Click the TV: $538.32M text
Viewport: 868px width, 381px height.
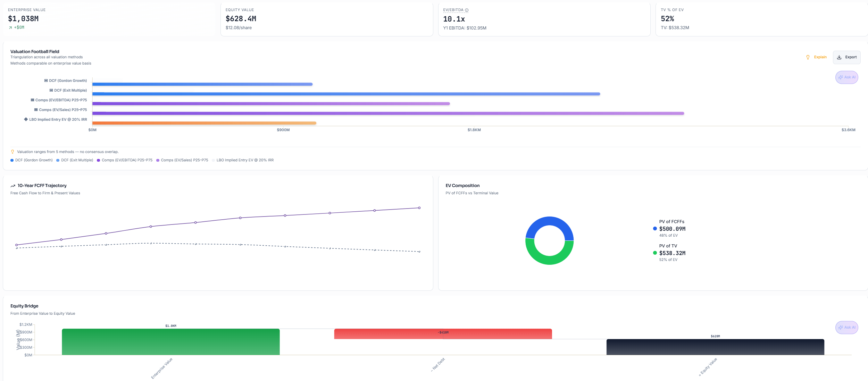[675, 28]
